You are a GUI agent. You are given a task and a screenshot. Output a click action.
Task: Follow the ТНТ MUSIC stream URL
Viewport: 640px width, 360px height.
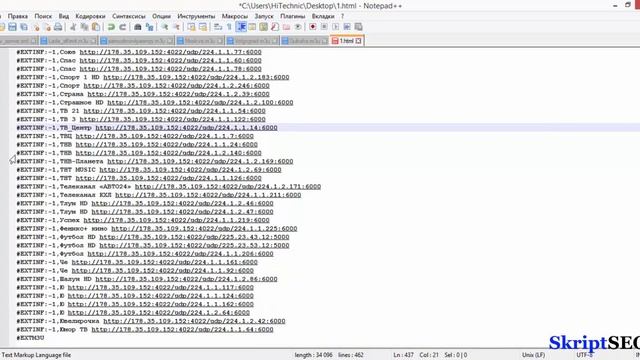190,170
